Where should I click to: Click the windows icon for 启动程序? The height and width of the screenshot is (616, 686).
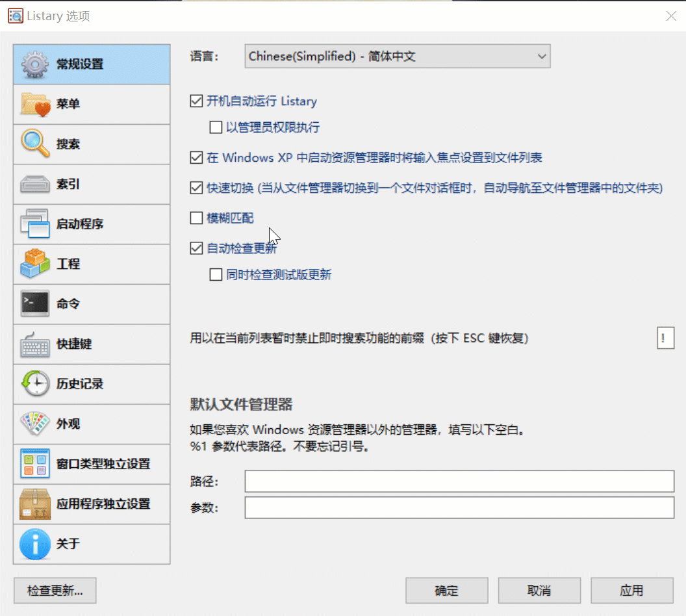(x=35, y=224)
